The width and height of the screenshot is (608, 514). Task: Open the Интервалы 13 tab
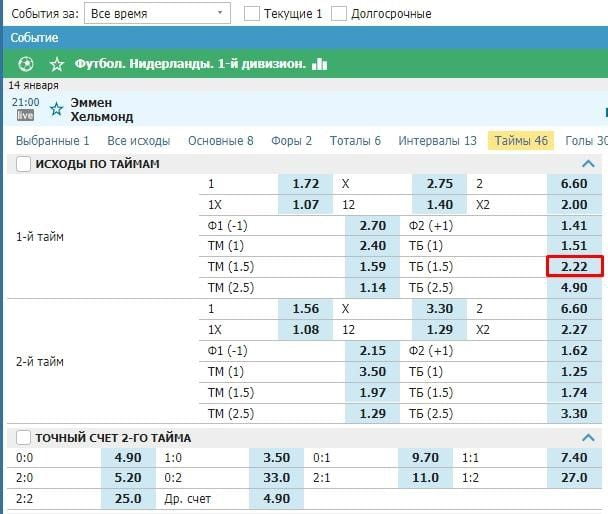[437, 141]
